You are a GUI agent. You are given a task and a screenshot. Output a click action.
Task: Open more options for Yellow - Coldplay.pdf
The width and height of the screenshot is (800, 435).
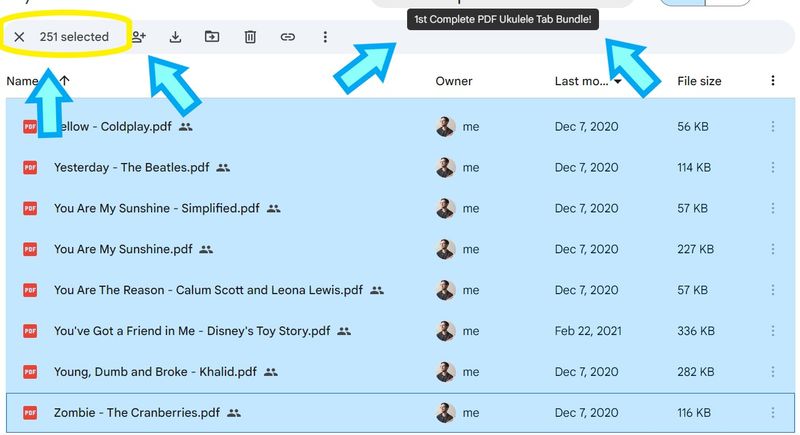[772, 126]
